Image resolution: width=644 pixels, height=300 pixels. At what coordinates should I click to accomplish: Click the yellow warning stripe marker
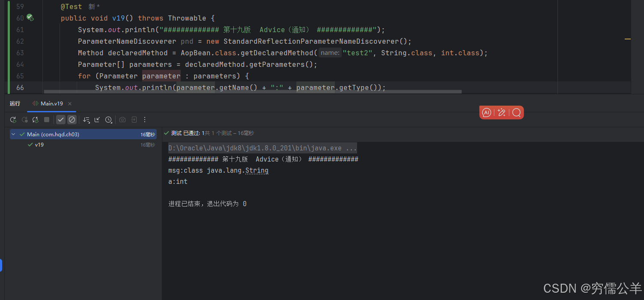click(x=628, y=39)
